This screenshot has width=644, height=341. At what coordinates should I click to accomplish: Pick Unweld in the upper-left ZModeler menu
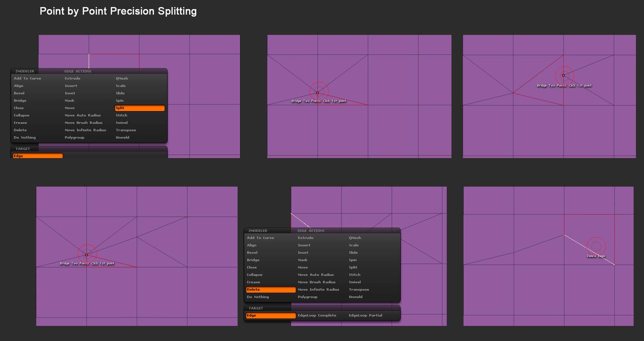pos(122,137)
